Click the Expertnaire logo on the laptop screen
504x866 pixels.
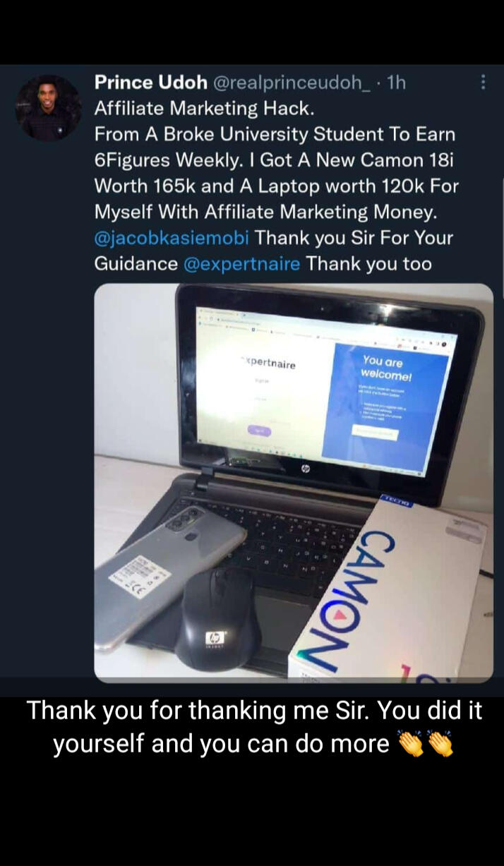(x=268, y=363)
